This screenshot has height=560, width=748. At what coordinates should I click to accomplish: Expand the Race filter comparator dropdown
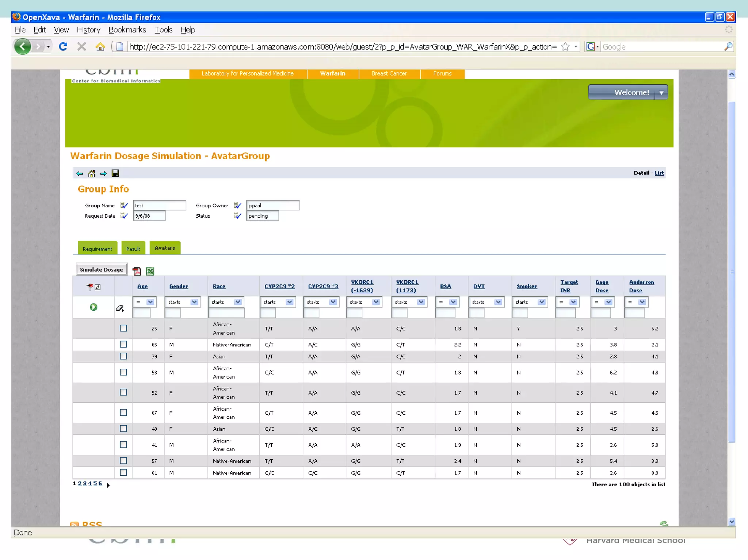tap(238, 302)
